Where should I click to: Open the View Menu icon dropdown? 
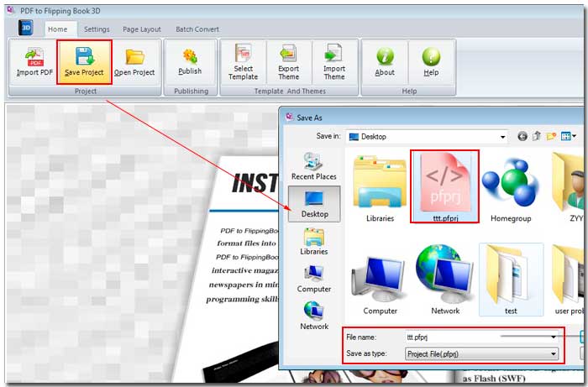[x=568, y=136]
